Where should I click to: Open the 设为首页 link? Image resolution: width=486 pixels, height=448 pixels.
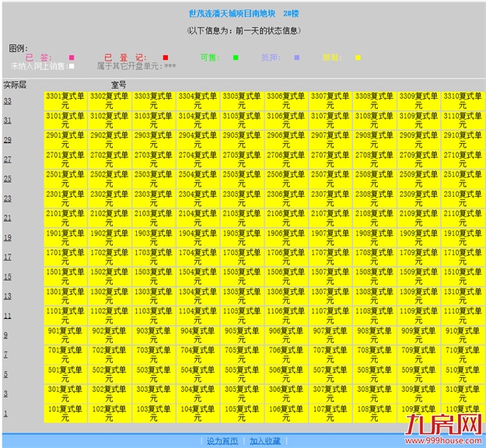tap(222, 441)
